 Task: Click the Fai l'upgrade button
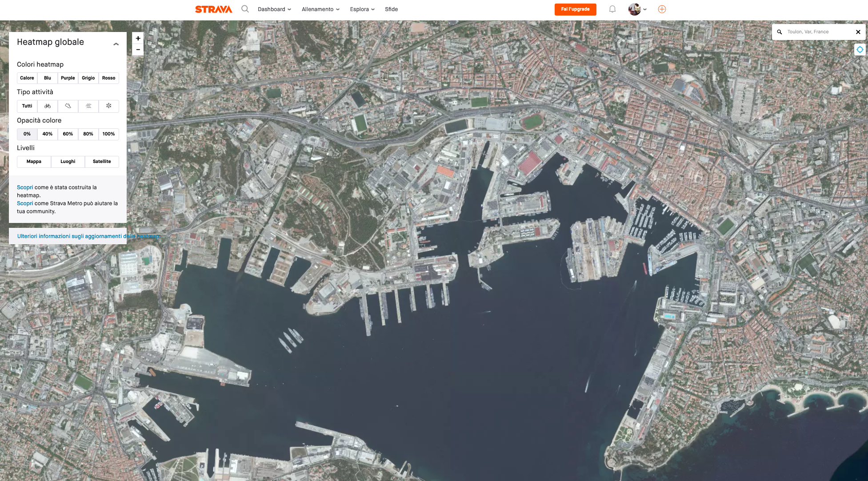575,9
